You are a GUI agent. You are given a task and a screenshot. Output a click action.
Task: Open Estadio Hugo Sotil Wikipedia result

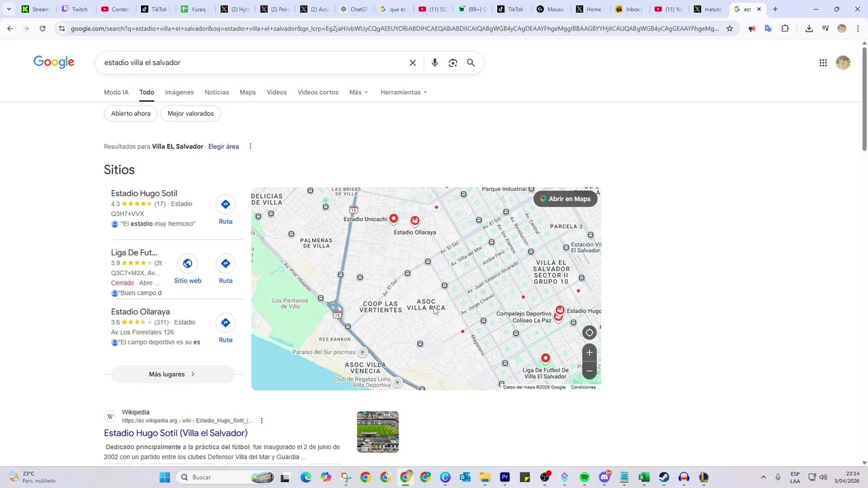tap(176, 433)
